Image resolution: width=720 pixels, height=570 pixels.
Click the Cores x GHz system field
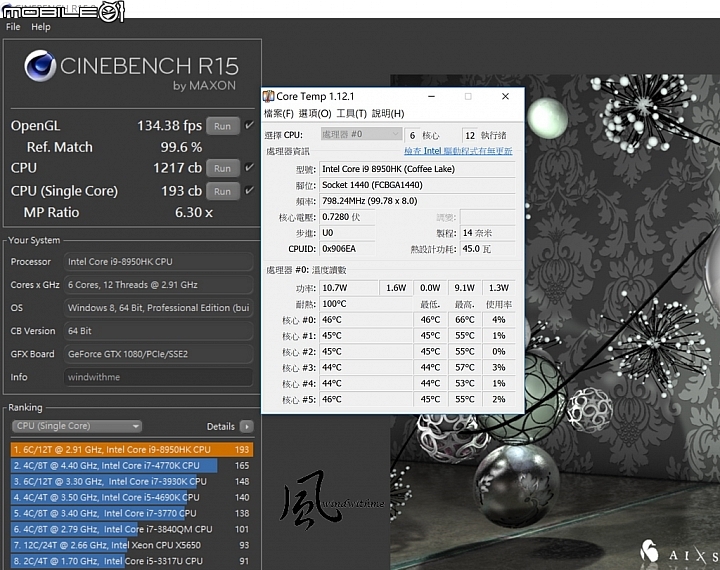[x=158, y=285]
